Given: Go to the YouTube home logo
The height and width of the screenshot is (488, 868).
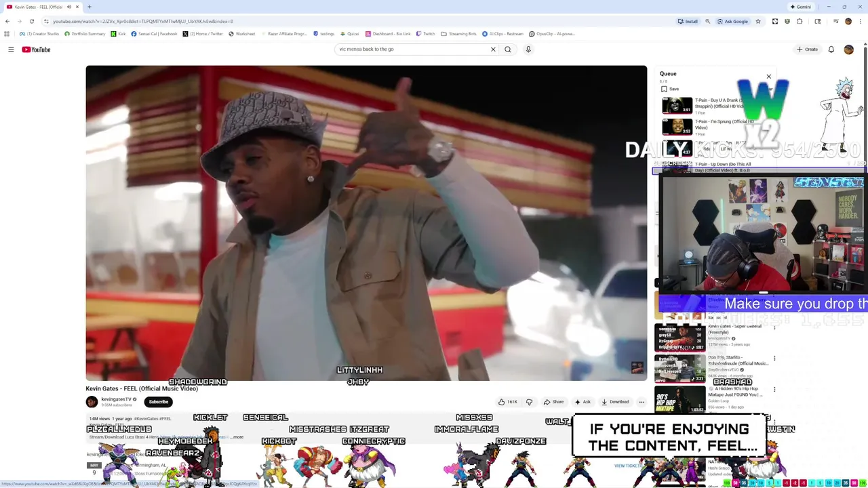Looking at the screenshot, I should click(36, 49).
